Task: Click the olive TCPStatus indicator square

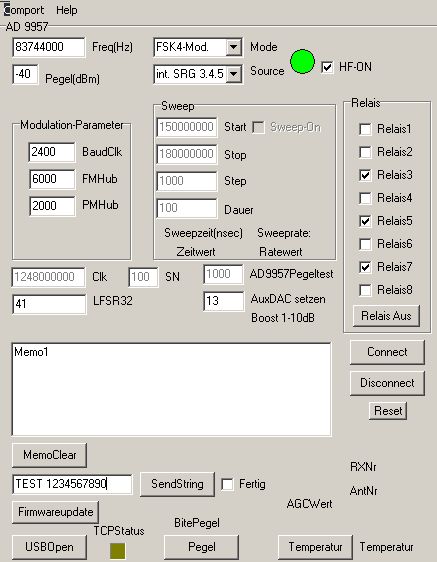Action: 118,551
